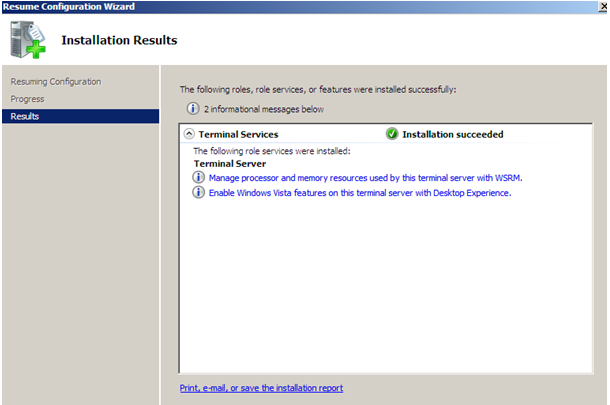This screenshot has width=610, height=405.
Task: Click the Resume Configuration Wizard title bar text
Action: (68, 7)
